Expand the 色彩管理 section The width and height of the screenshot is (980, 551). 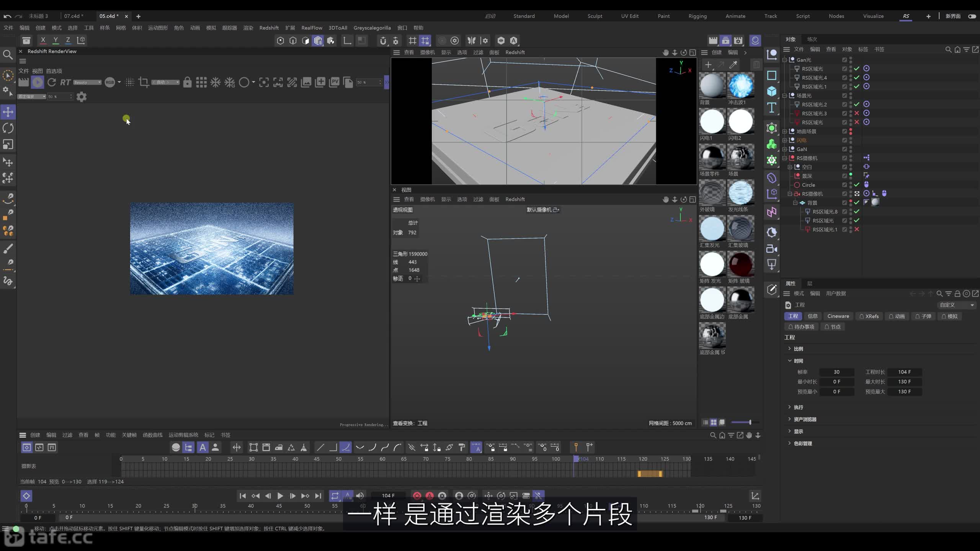[x=789, y=443]
